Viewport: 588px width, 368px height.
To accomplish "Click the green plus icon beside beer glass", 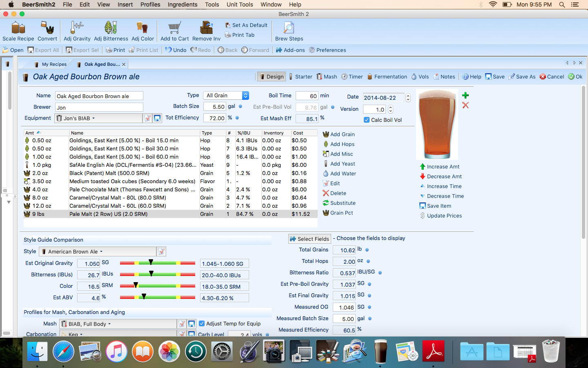I will (465, 95).
